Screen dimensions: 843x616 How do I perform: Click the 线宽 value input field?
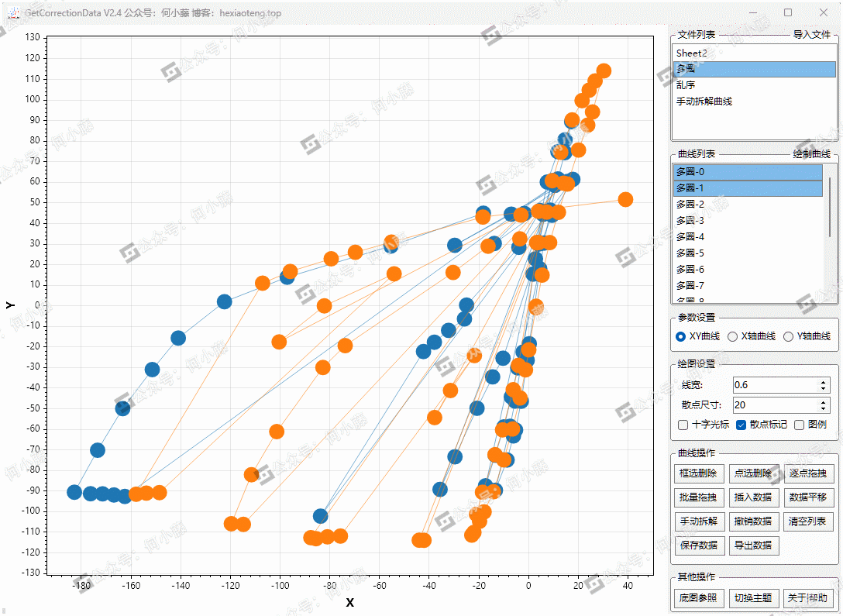775,385
